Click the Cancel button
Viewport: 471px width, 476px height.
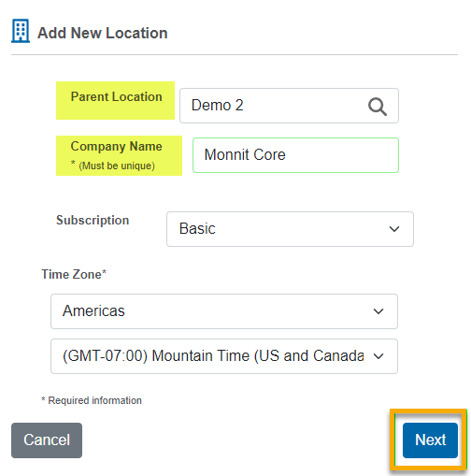(x=47, y=440)
